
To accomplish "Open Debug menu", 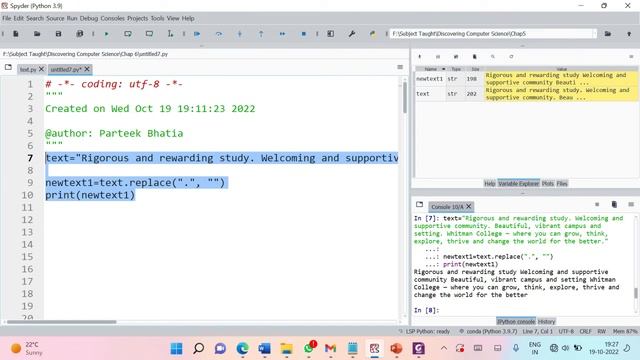I will (89, 18).
